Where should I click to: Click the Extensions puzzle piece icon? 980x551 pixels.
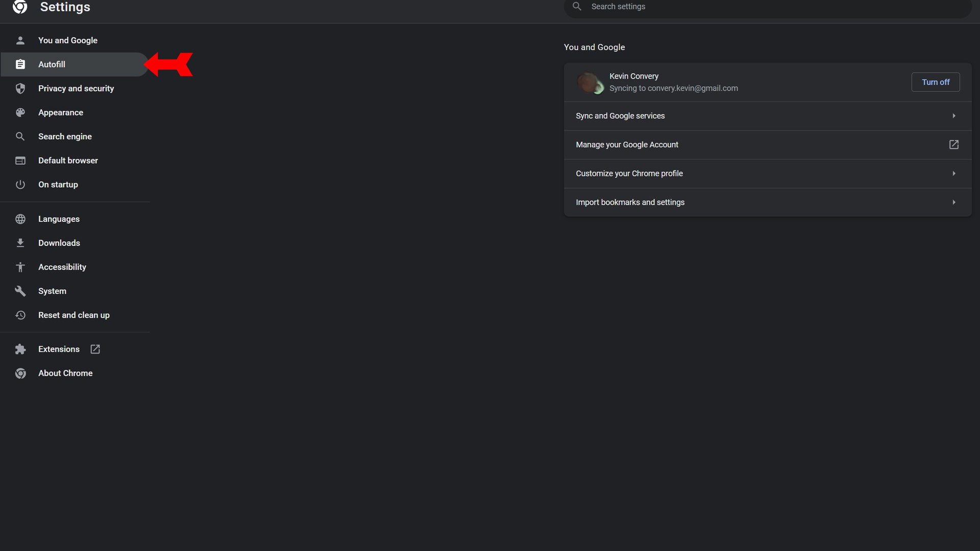20,348
